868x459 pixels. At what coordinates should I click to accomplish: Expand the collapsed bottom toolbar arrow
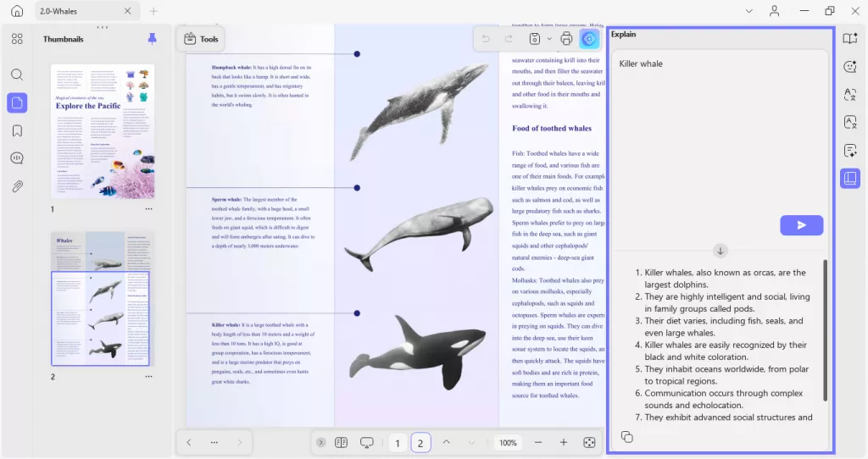[321, 442]
